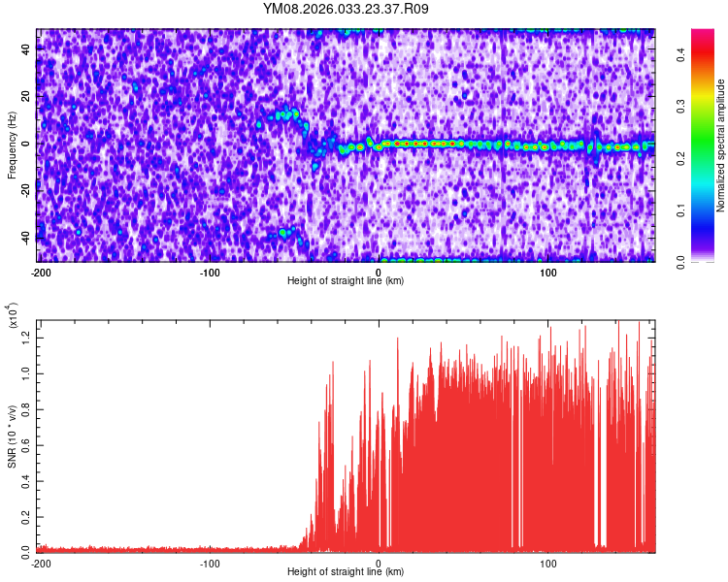Click the spectrogram's 'Height of straight line (km)' label
728x582 pixels.
(x=347, y=280)
